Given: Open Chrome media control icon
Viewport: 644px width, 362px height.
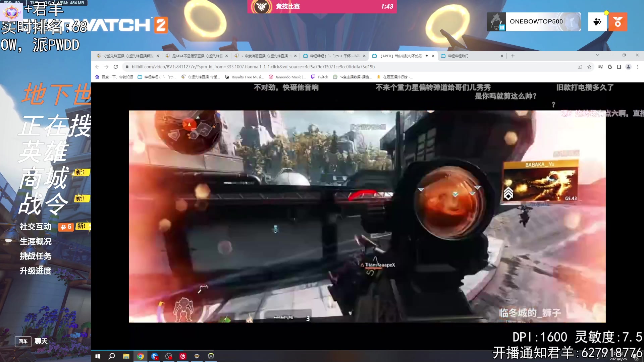Looking at the screenshot, I should coord(601,67).
